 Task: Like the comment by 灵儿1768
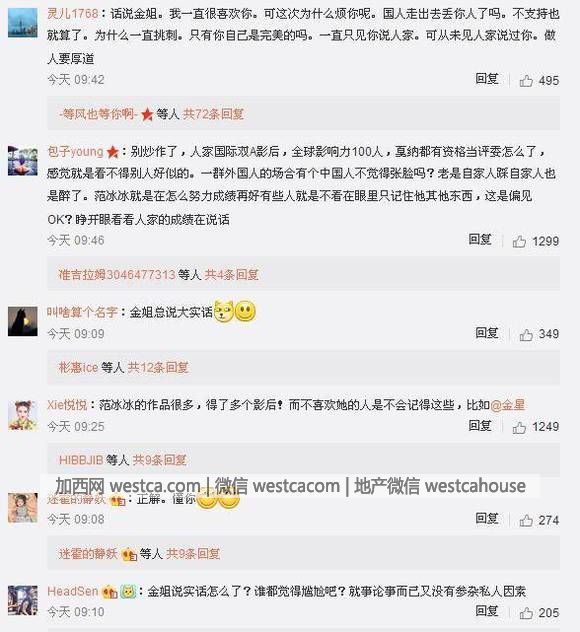point(526,81)
